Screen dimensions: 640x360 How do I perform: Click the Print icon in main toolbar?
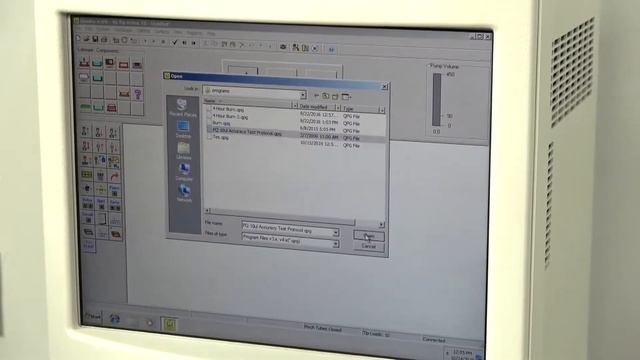[104, 40]
